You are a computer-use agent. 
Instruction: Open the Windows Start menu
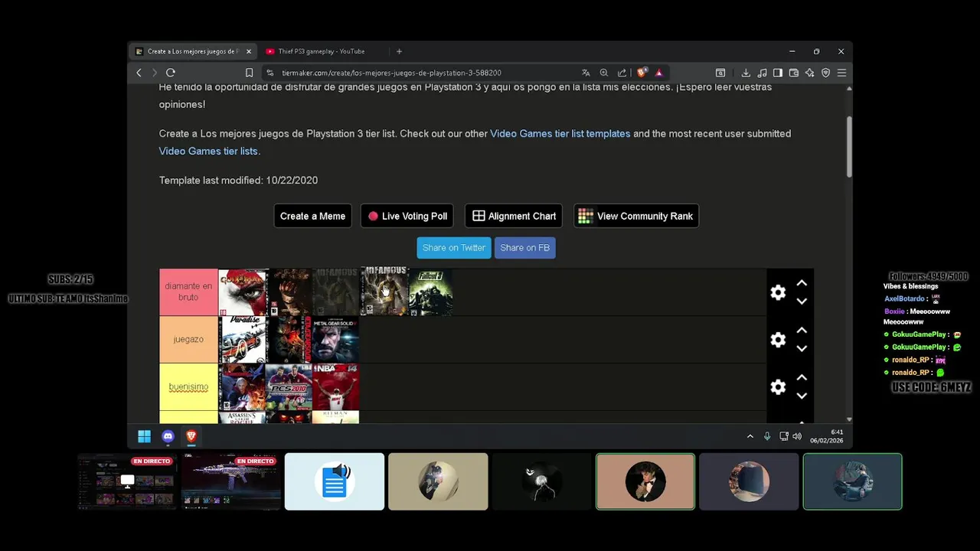tap(144, 436)
